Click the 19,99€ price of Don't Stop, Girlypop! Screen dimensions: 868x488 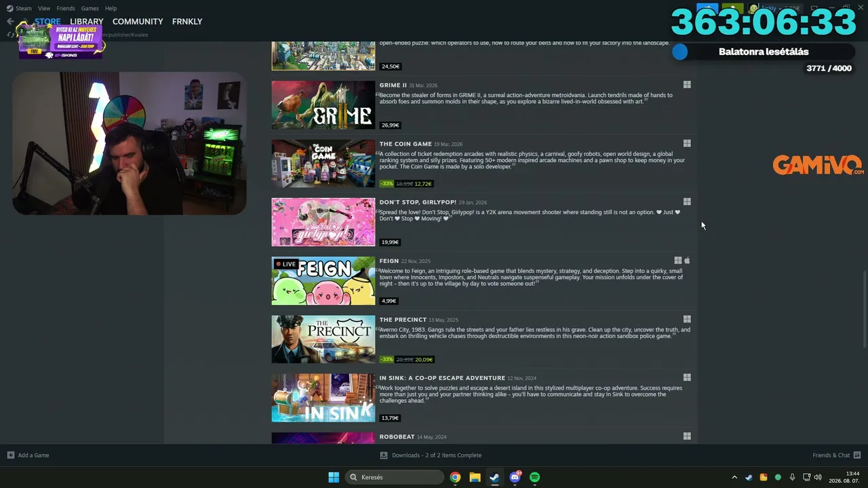tap(391, 242)
